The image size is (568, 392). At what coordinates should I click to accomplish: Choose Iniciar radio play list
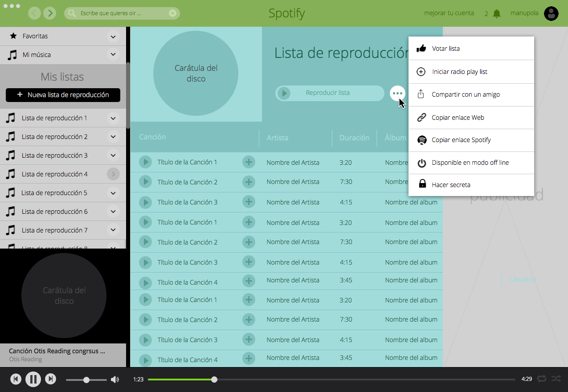pyautogui.click(x=471, y=72)
